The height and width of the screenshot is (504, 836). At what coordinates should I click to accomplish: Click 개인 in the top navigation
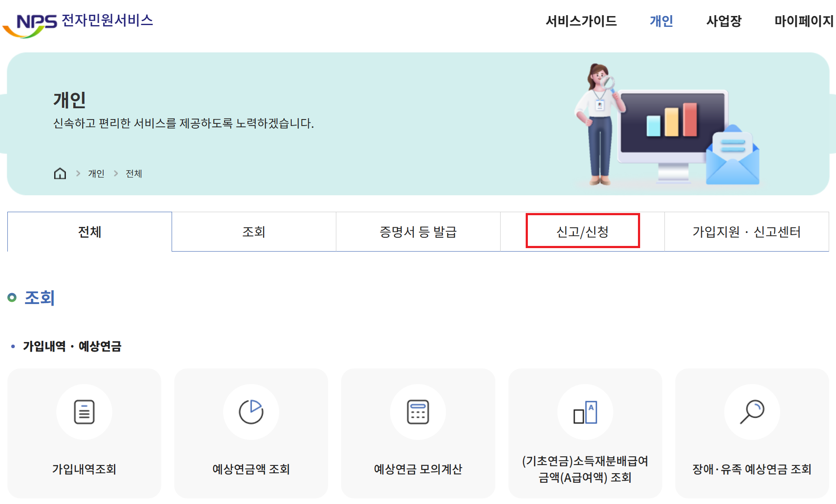661,21
